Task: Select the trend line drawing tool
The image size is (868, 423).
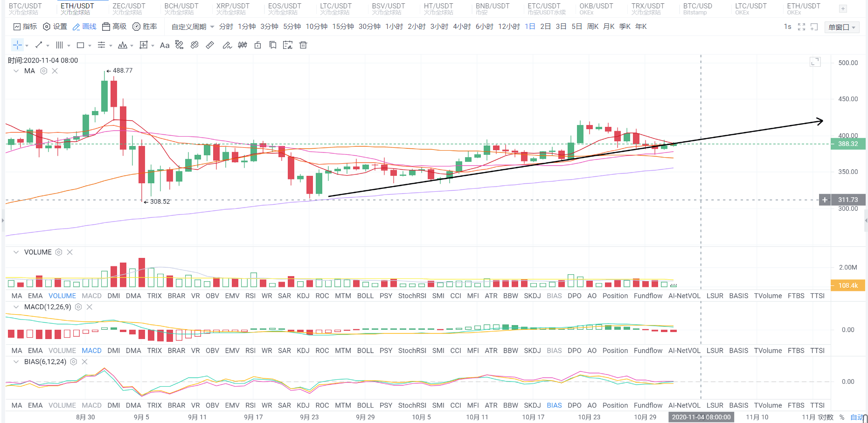Action: [x=39, y=45]
